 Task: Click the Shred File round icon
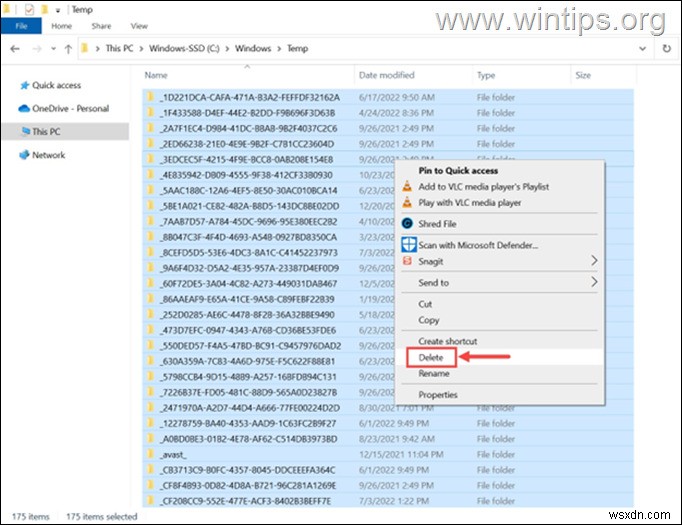407,224
